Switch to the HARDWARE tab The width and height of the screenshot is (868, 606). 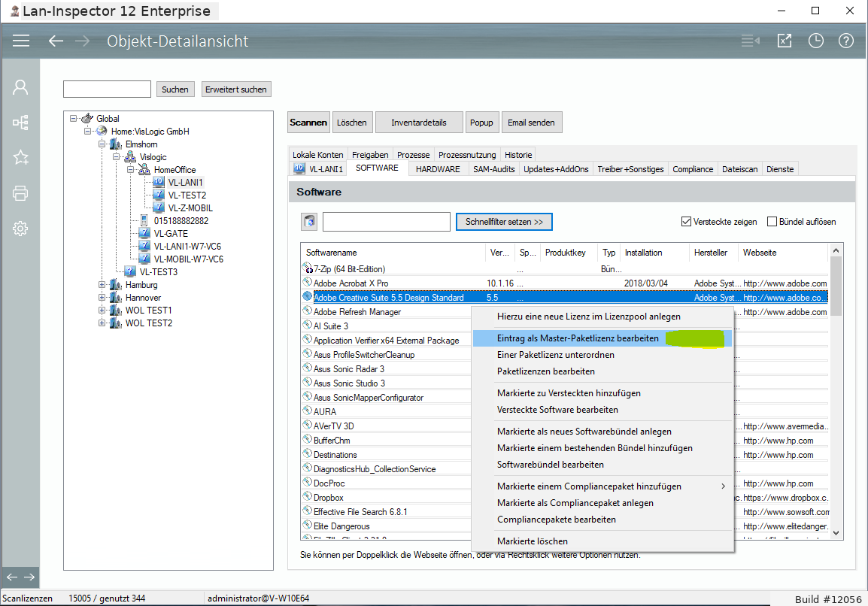(438, 169)
